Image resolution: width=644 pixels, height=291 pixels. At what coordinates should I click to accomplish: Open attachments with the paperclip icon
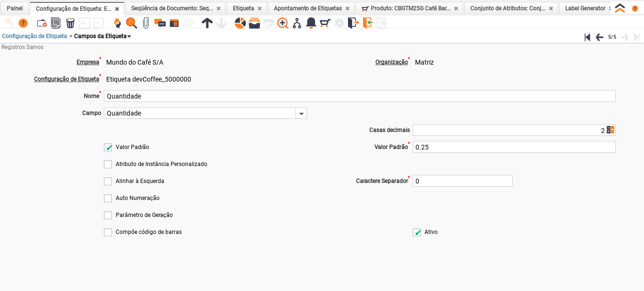coord(146,23)
